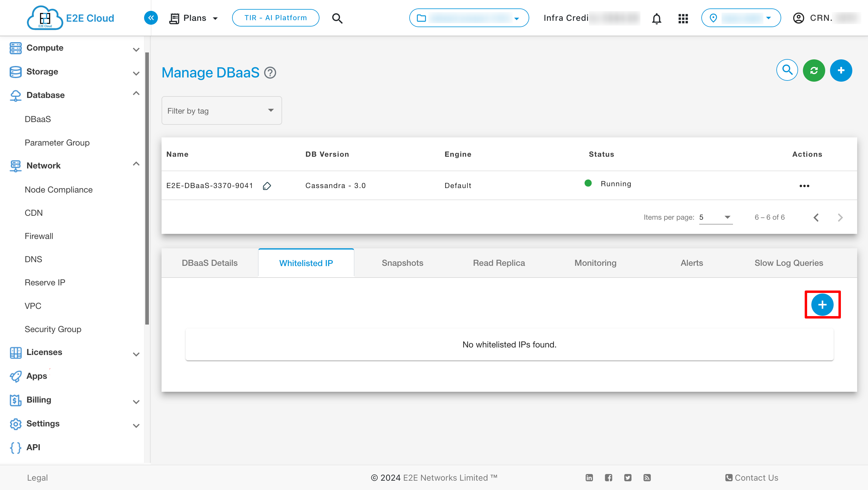
Task: Open Firewall in sidebar
Action: coord(39,236)
